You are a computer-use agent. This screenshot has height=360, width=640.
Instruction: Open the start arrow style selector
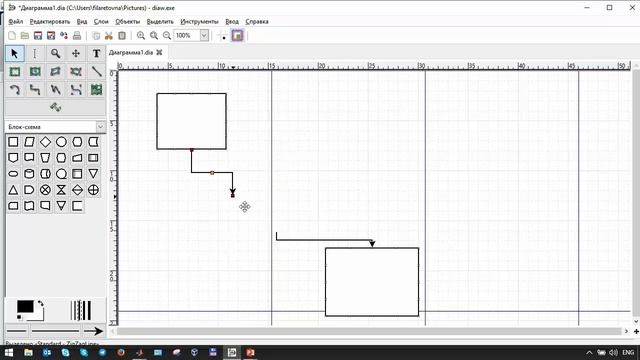(16, 331)
